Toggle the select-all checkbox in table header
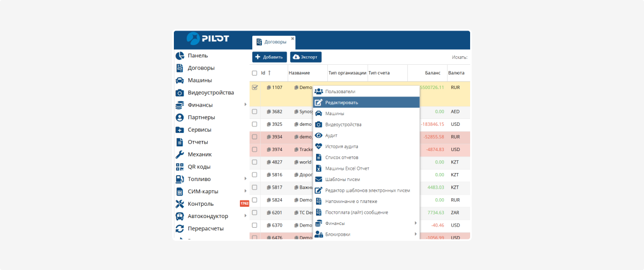Screen dimensions: 644x270 [254, 73]
